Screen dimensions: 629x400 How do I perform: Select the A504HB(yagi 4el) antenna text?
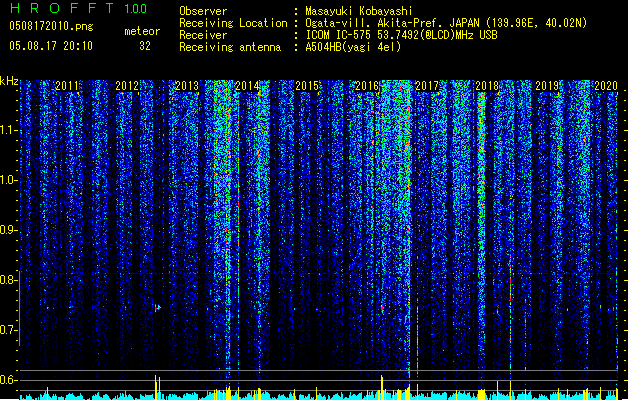353,47
